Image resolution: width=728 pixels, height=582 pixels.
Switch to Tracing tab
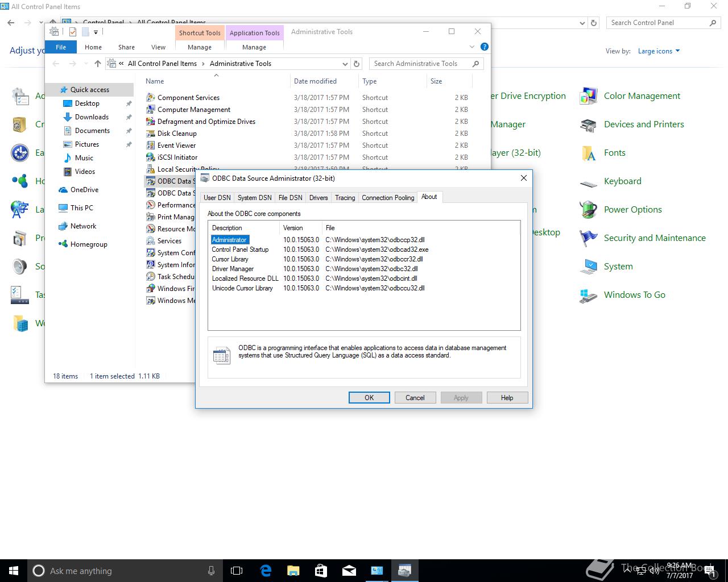click(x=345, y=198)
